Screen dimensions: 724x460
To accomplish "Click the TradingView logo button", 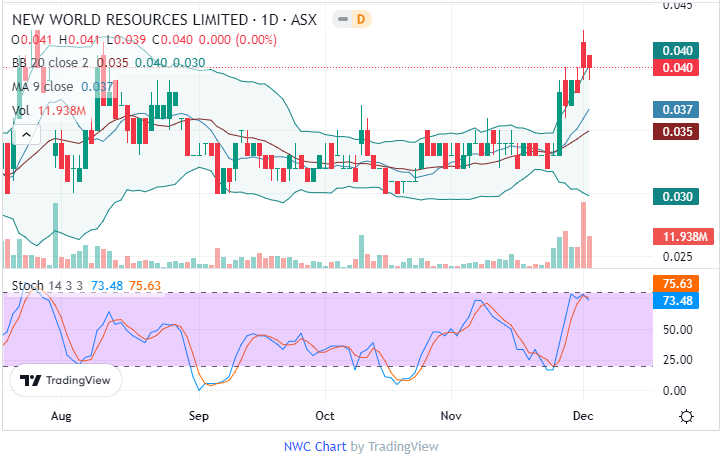I will [x=66, y=380].
